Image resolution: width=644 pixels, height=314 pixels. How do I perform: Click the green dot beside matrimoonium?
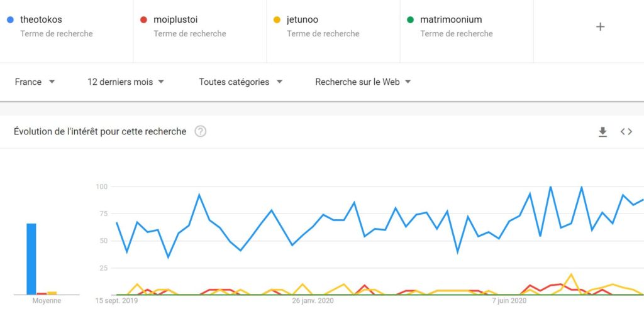click(410, 19)
